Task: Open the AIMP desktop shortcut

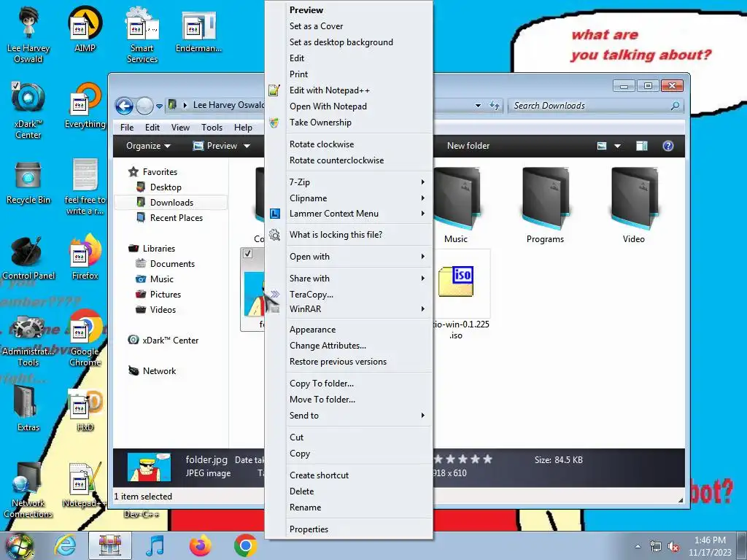Action: pos(85,28)
